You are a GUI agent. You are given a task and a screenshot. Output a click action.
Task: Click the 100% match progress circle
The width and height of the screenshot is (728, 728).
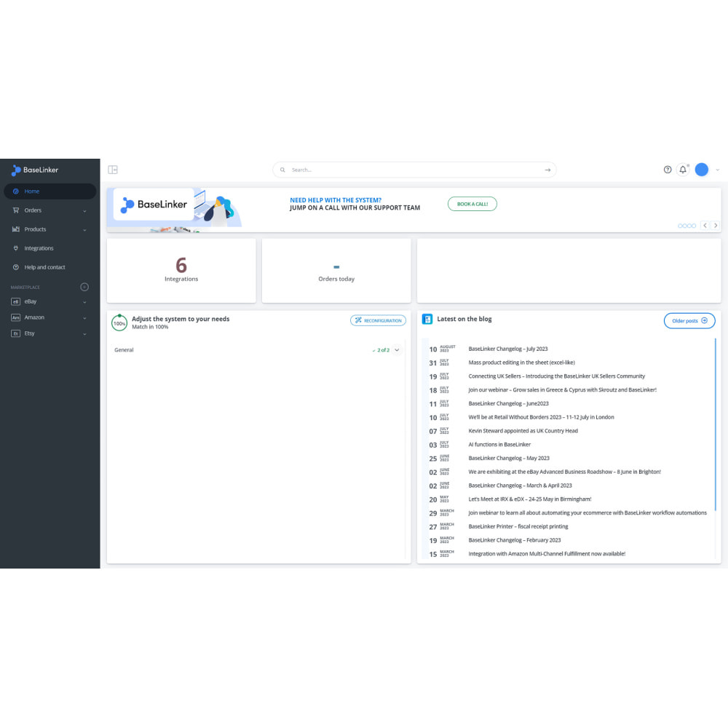coord(119,323)
